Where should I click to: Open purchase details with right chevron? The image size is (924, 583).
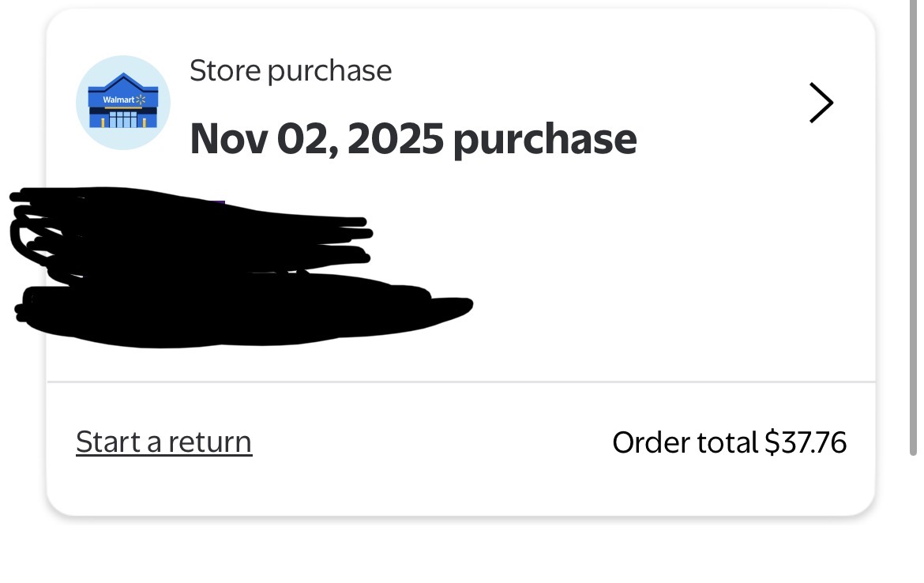coord(821,103)
